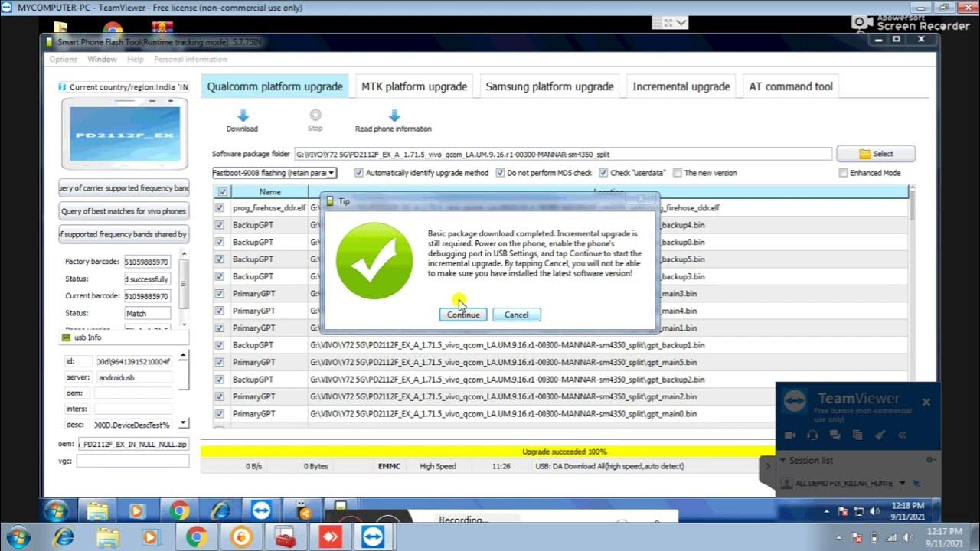This screenshot has height=551, width=980.
Task: Click the green checkmark icon in Tip dialog
Action: pos(374,261)
